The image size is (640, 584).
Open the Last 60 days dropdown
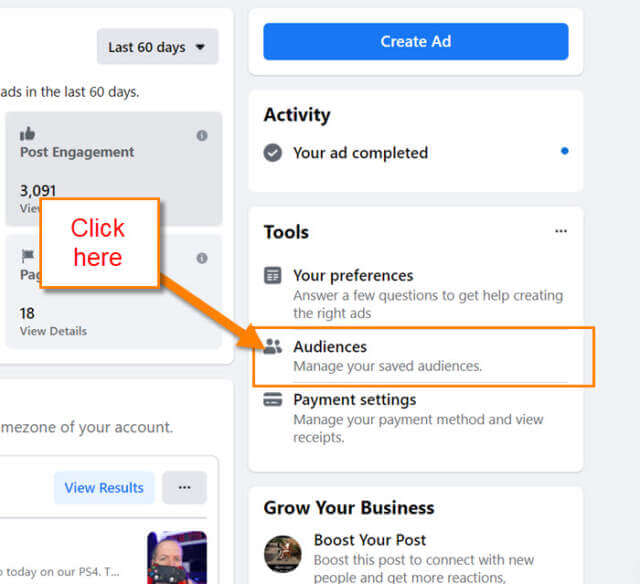pyautogui.click(x=158, y=47)
